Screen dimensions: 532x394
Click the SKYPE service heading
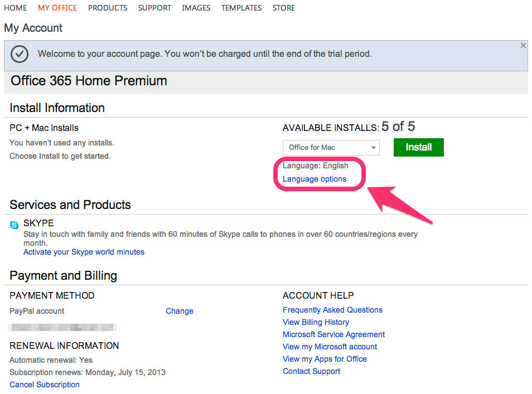click(x=38, y=223)
